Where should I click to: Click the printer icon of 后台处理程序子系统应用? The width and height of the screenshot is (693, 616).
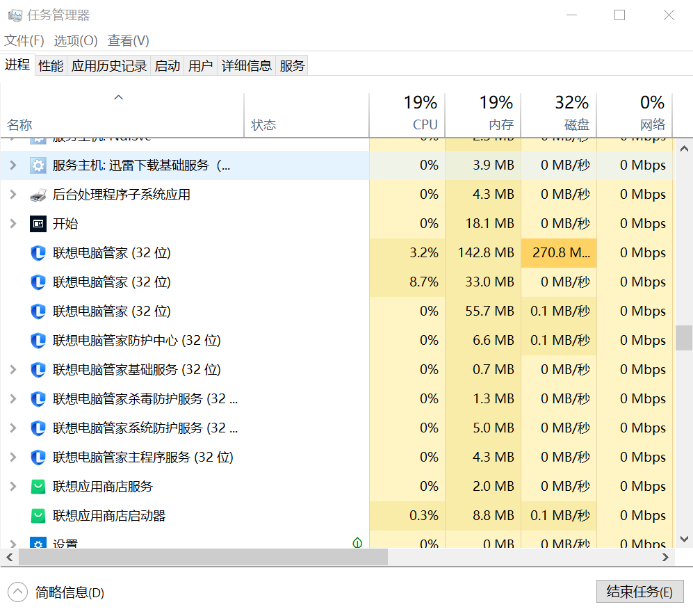38,195
